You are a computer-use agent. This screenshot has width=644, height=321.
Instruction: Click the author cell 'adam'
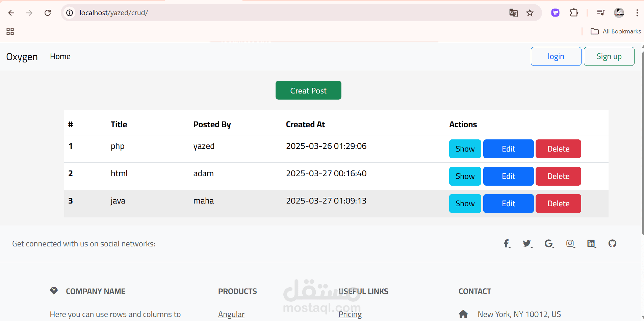pos(203,173)
